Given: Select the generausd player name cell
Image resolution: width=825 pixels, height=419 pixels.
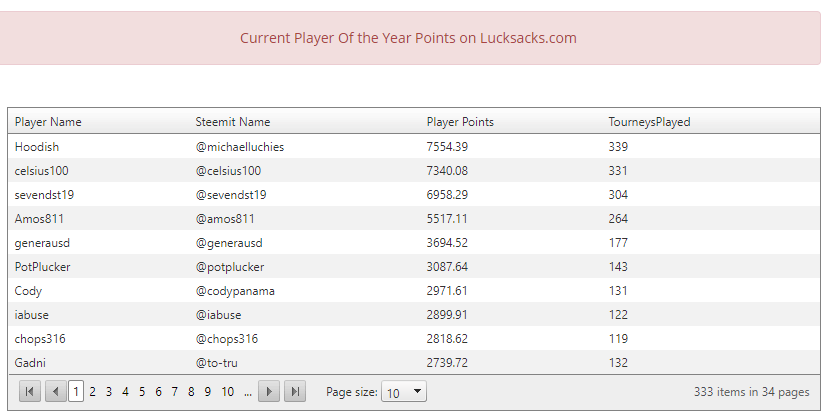Looking at the screenshot, I should coord(42,243).
